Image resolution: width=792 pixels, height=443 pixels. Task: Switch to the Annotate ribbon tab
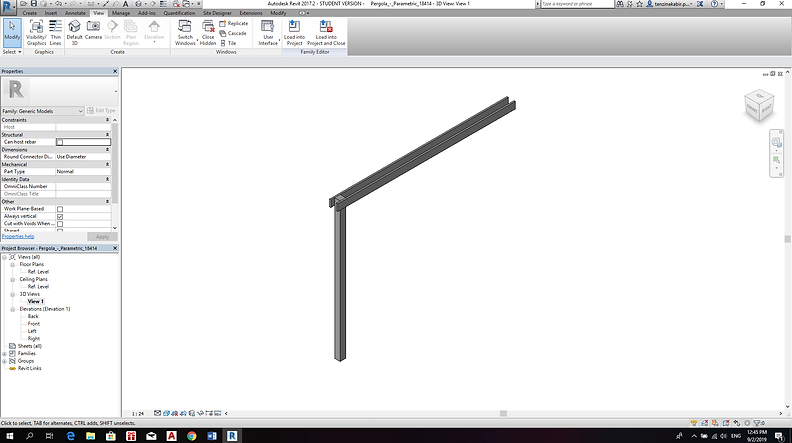(x=75, y=13)
